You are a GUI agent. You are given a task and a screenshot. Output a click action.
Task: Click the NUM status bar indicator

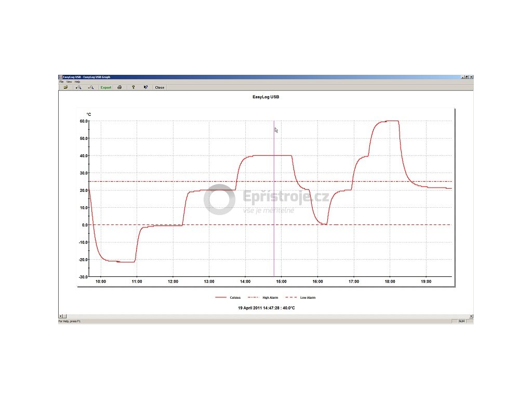click(462, 321)
